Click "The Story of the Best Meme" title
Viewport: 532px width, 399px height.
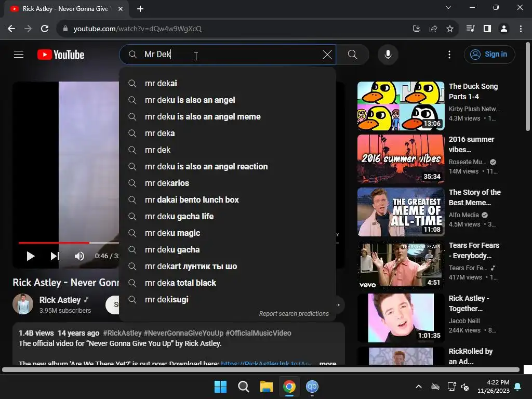[475, 197]
